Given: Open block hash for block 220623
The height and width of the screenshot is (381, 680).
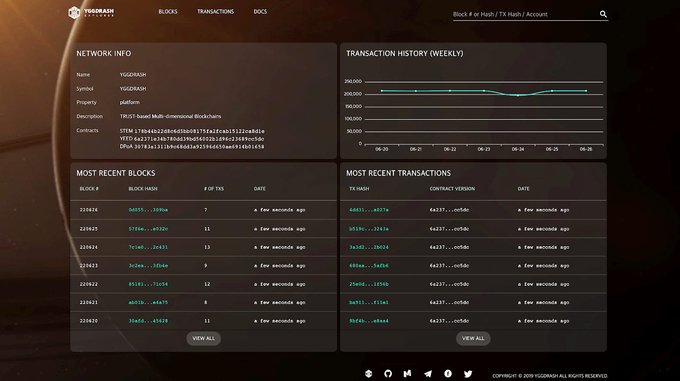Looking at the screenshot, I should (148, 266).
